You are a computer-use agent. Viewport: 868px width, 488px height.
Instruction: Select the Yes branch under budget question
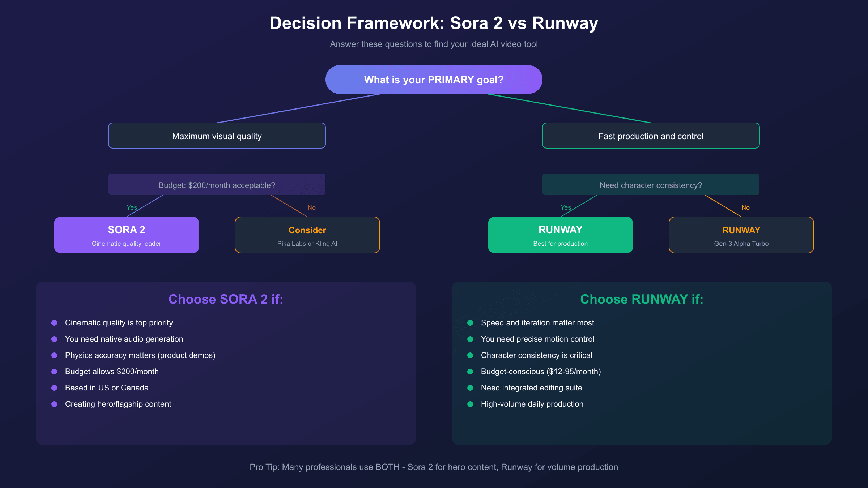point(132,207)
